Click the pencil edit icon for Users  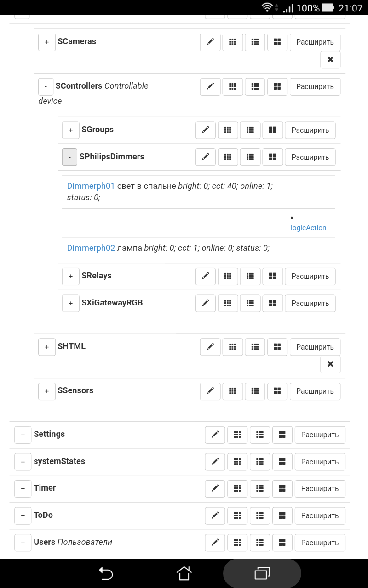[215, 543]
